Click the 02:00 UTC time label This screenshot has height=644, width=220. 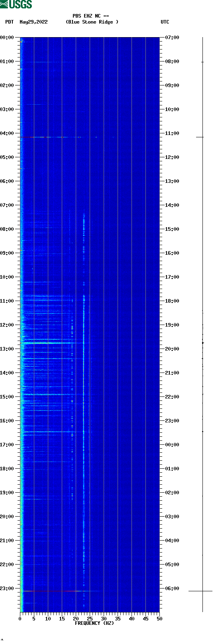coord(172,493)
